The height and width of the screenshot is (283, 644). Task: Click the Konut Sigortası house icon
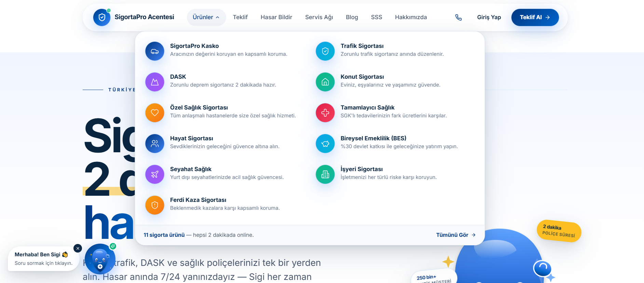pos(325,82)
